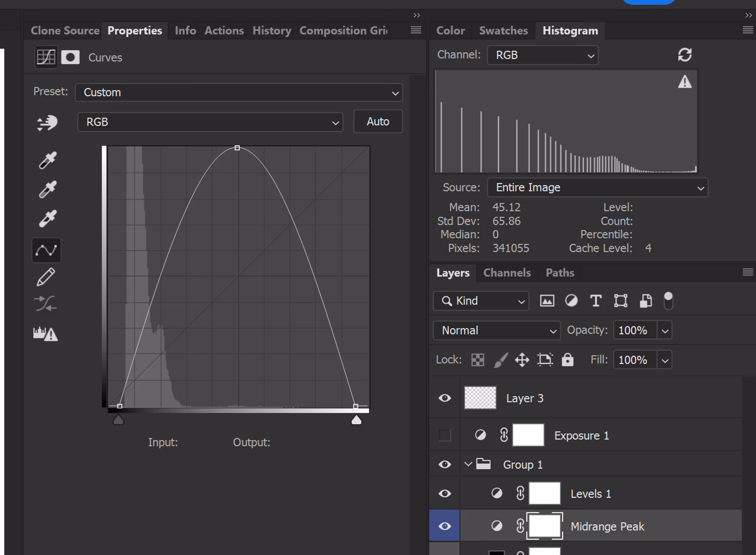The height and width of the screenshot is (555, 756).
Task: Click the clipping warning histogram icon
Action: coord(46,334)
